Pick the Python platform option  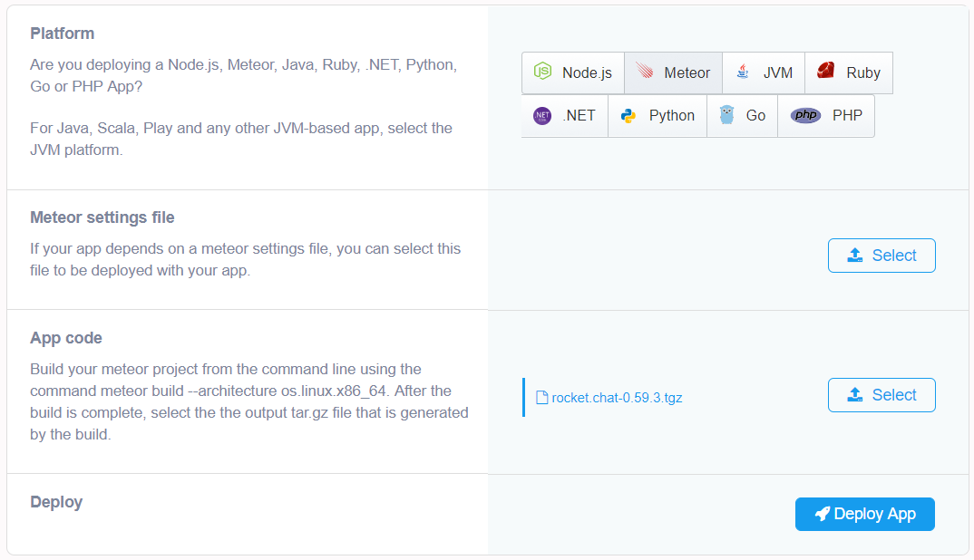coord(657,115)
